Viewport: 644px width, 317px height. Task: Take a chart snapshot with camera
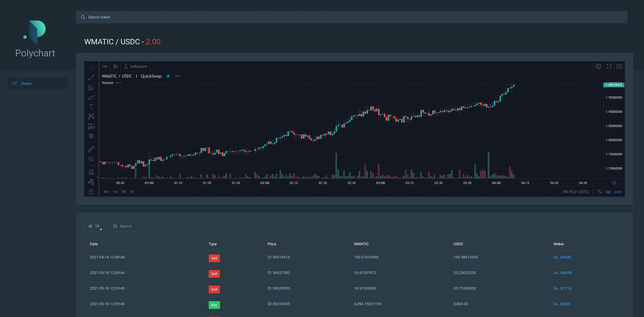pyautogui.click(x=620, y=66)
